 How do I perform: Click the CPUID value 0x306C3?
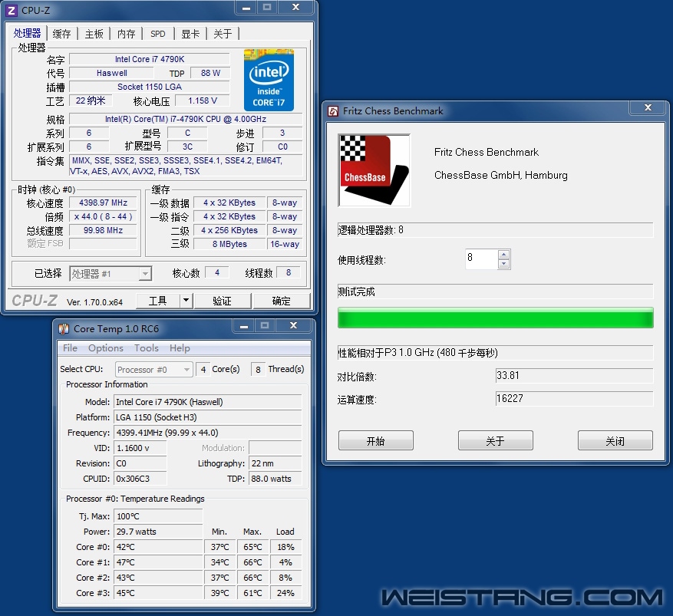pyautogui.click(x=140, y=479)
